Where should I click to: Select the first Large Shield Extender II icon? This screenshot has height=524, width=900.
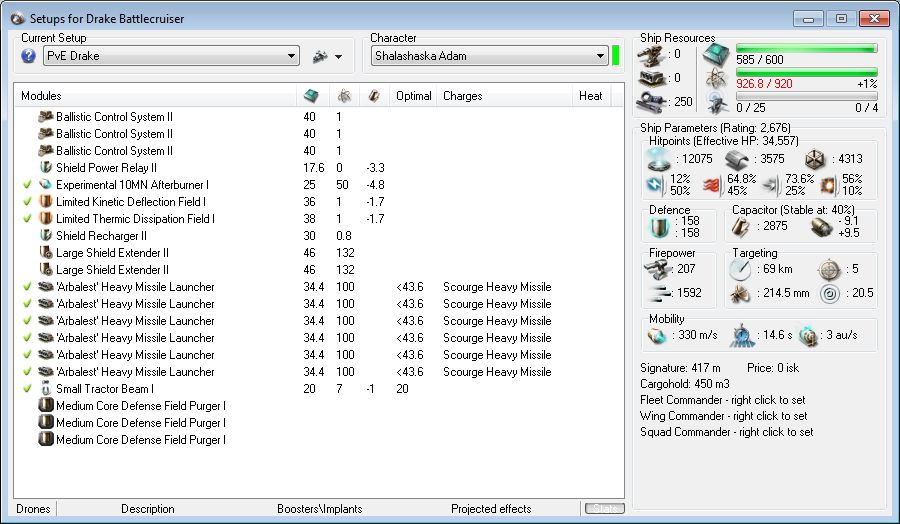click(x=45, y=253)
